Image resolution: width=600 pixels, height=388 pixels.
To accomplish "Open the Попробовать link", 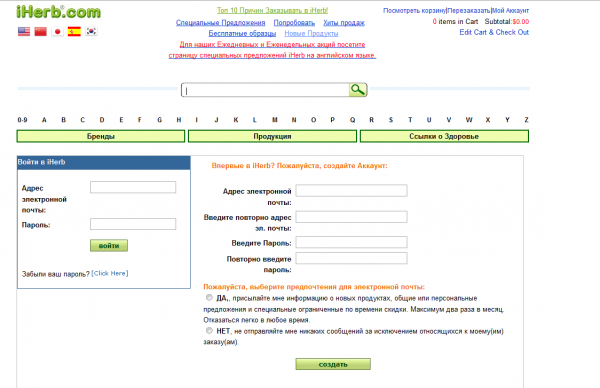I will click(294, 23).
